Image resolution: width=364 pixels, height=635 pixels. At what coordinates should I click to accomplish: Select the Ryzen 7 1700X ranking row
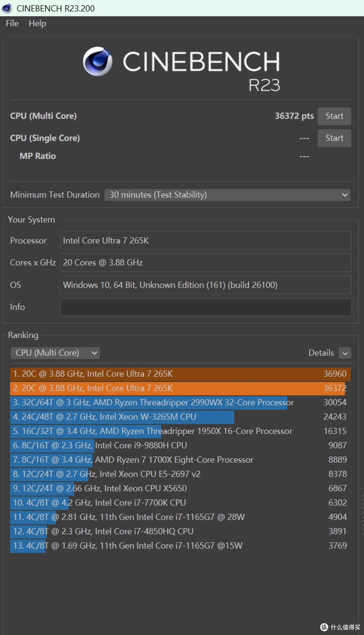click(180, 460)
